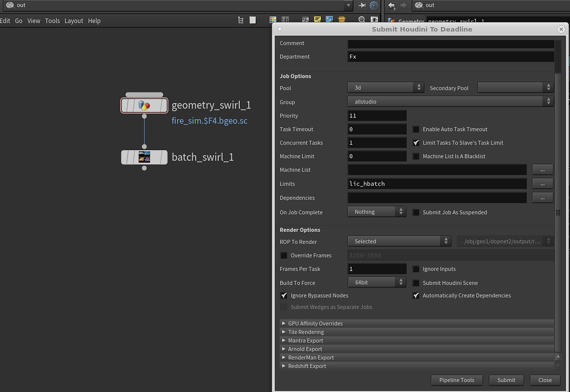This screenshot has height=392, width=570.
Task: Click the blue circular link icon by pin
Action: [374, 5]
